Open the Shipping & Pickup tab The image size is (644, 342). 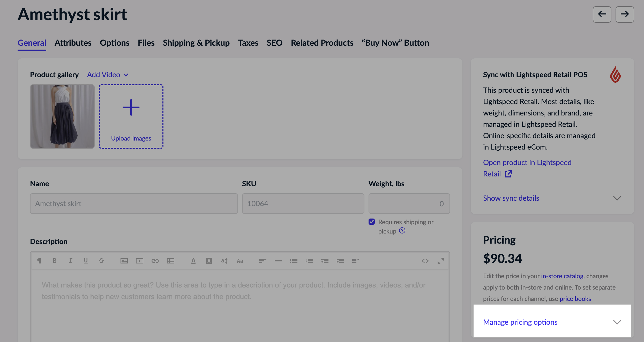pyautogui.click(x=196, y=43)
